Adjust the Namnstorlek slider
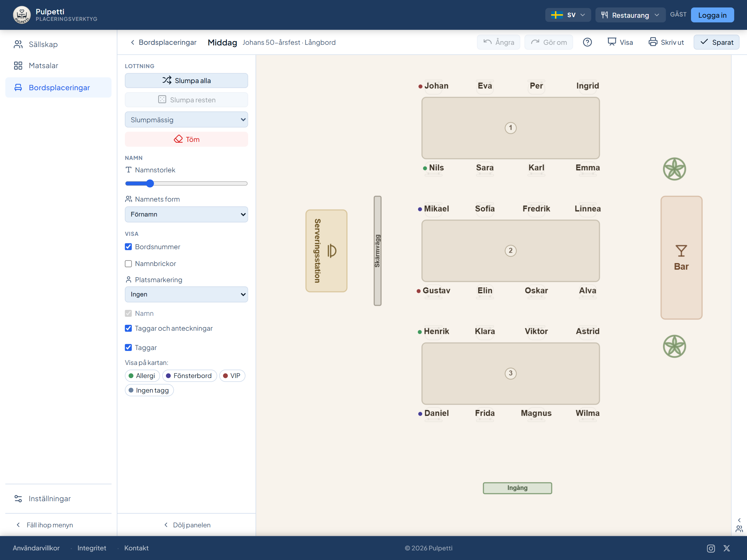This screenshot has width=747, height=560. point(186,183)
